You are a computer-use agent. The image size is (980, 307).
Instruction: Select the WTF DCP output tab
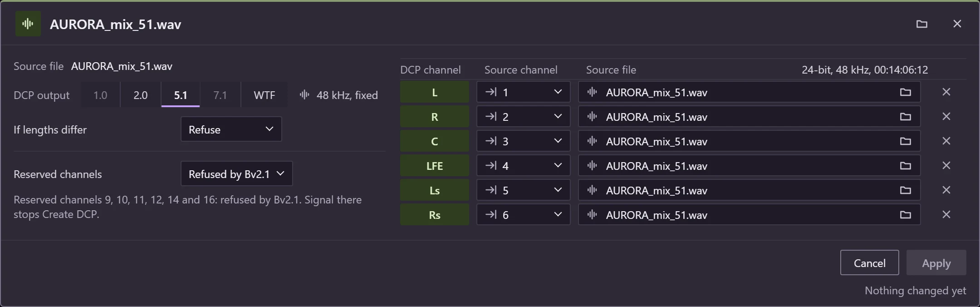pyautogui.click(x=264, y=95)
